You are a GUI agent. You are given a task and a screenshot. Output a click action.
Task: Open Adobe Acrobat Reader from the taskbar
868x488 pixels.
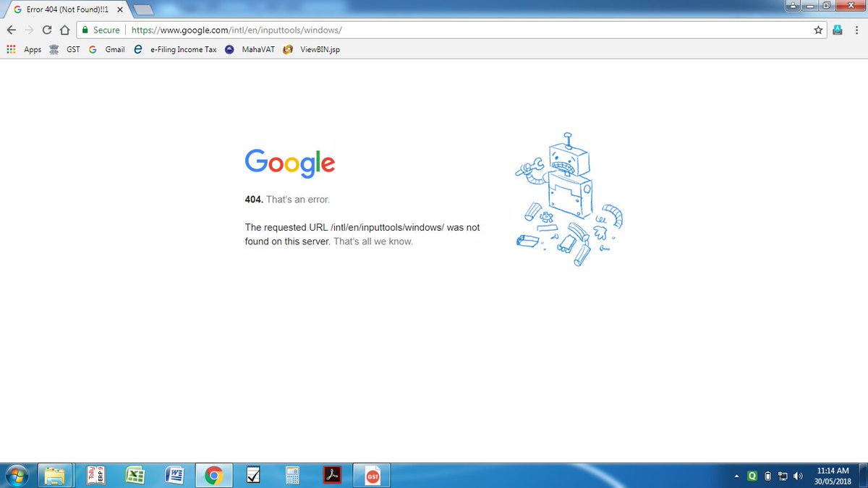[331, 475]
